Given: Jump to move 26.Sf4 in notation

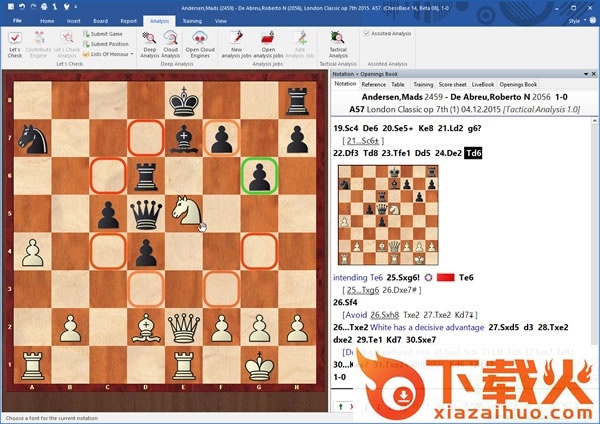Looking at the screenshot, I should tap(346, 302).
